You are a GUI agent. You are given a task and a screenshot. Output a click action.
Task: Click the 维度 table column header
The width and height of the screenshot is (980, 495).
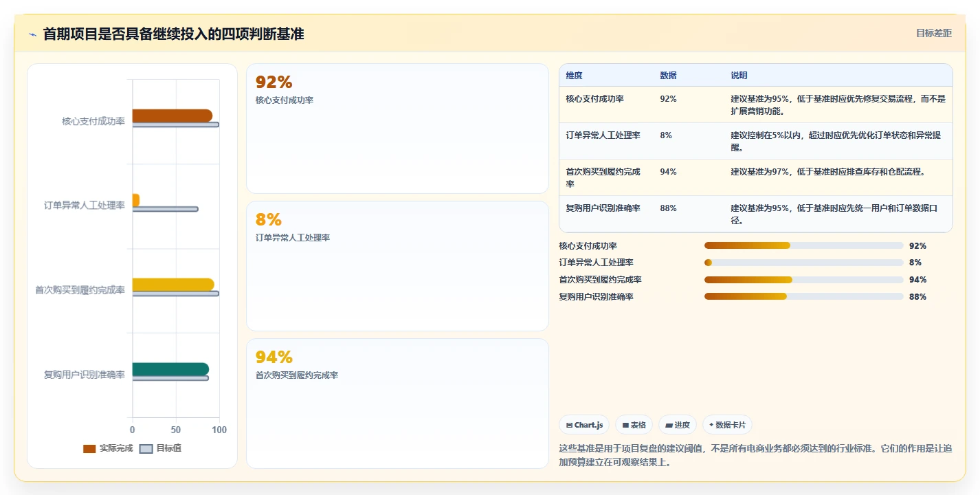575,75
